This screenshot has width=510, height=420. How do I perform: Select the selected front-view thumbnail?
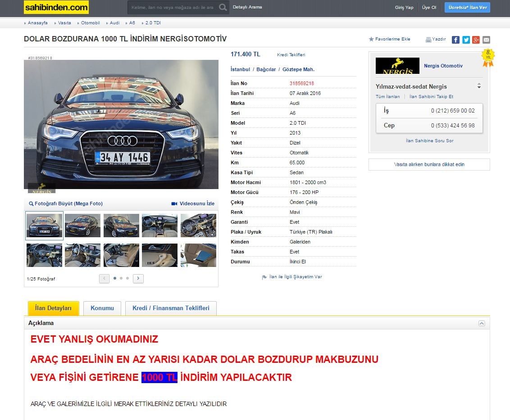(x=44, y=226)
